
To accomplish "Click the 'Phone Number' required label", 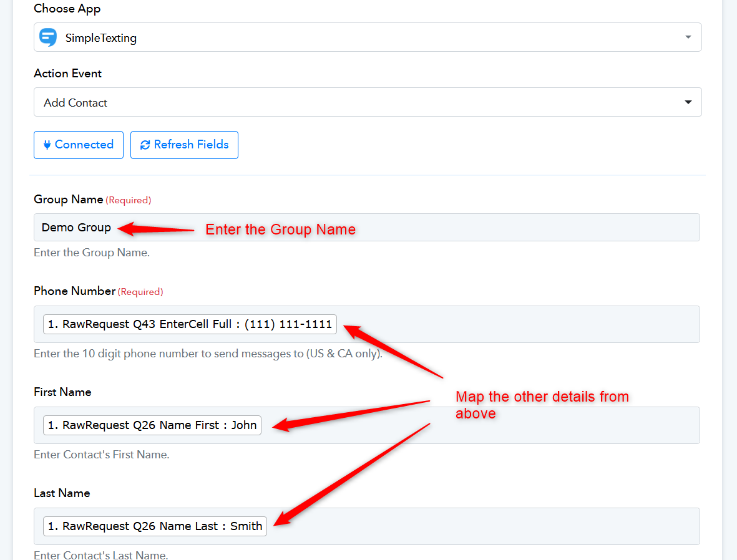I will 75,291.
